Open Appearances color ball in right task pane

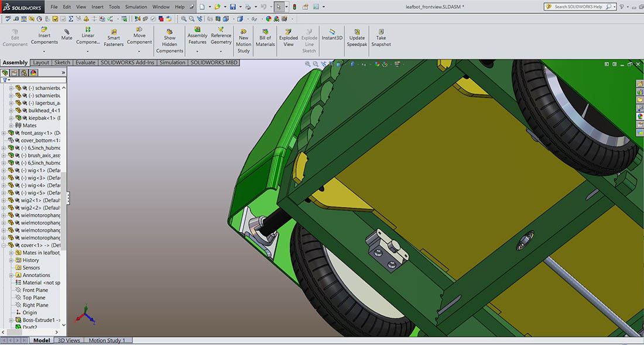(640, 116)
